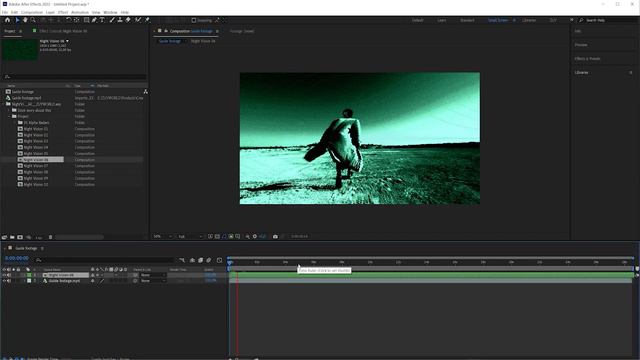Open Parent dropdown for Night Vision 06 layer

point(152,276)
